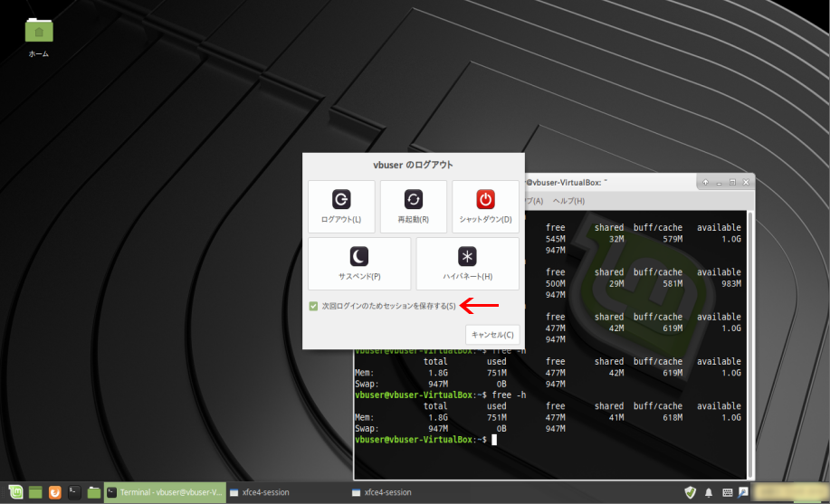
Task: Launch Firefox from the panel
Action: 55,492
